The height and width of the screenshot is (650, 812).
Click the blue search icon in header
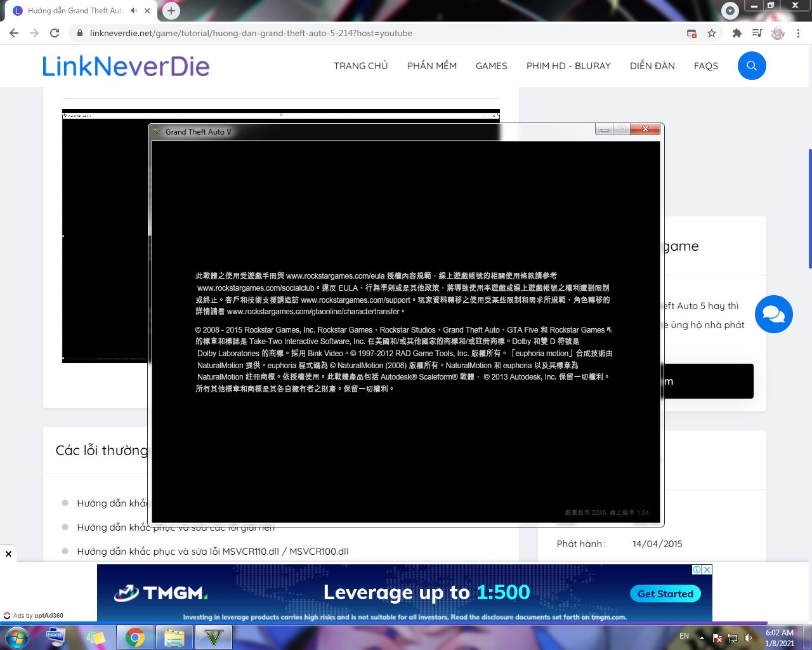click(752, 65)
